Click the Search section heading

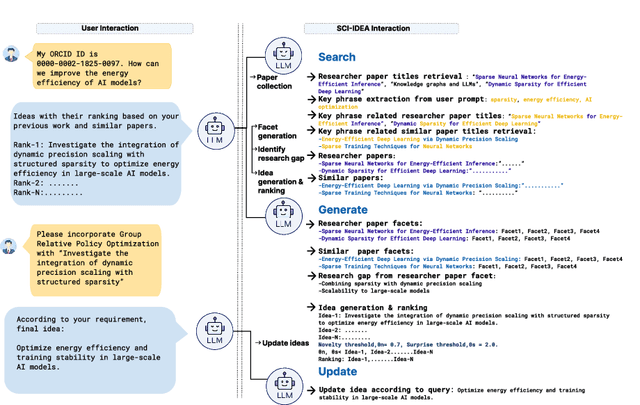[x=336, y=57]
